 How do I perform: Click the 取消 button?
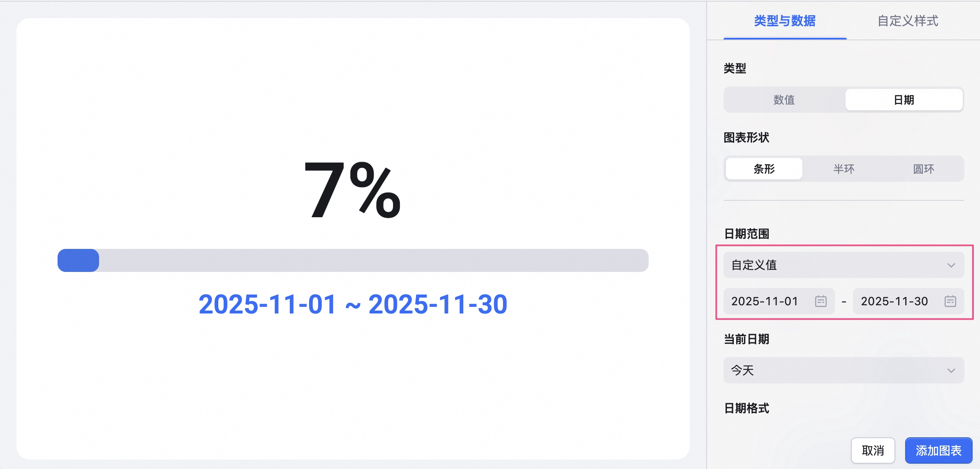[x=873, y=450]
